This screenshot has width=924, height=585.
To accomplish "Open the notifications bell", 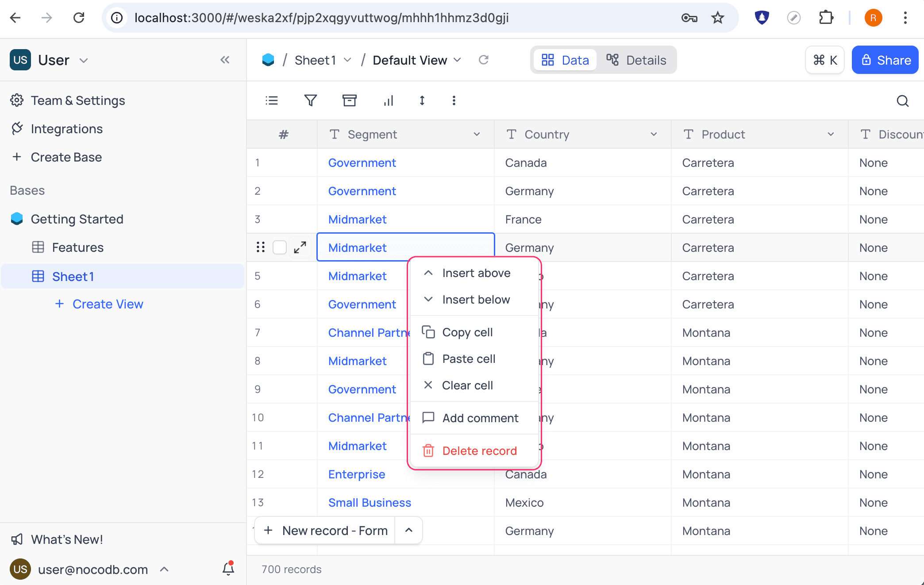I will 228,569.
